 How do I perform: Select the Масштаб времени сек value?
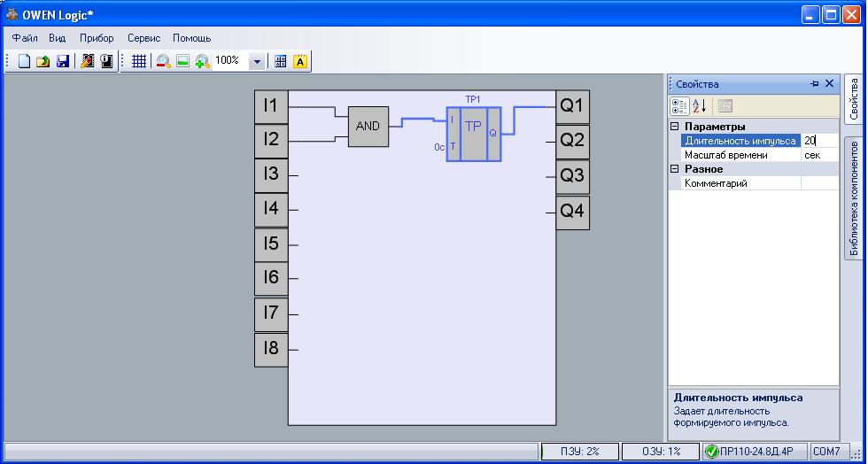[x=820, y=155]
